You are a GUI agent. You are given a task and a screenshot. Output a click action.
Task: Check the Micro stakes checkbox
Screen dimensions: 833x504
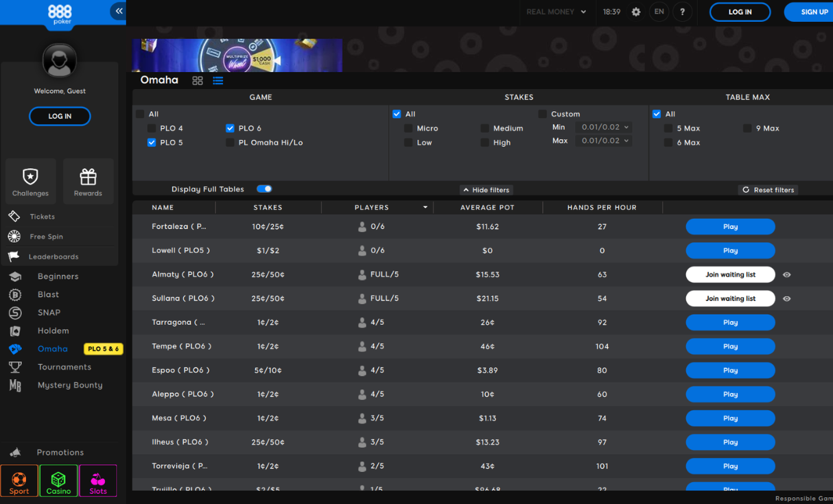[x=408, y=128]
